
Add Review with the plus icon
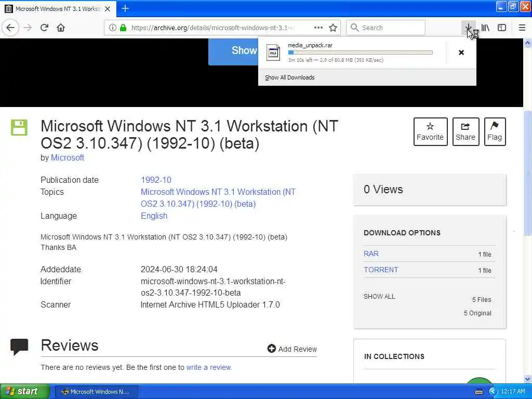pos(292,349)
